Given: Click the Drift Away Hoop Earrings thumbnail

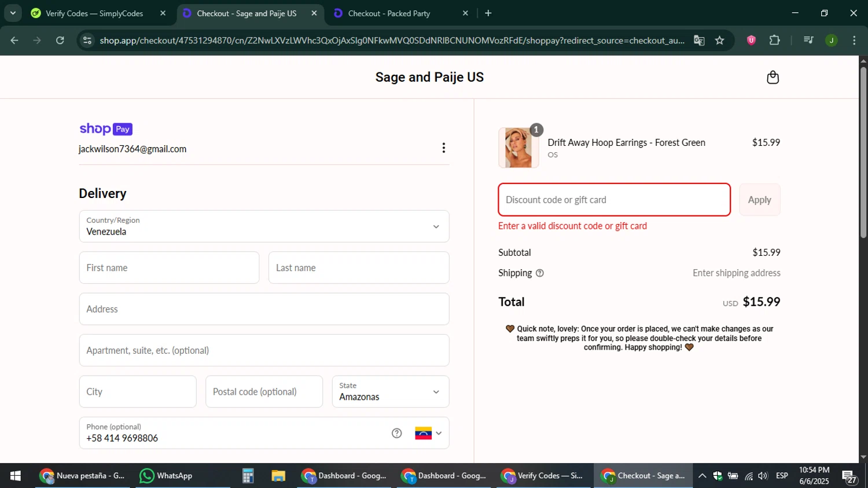Looking at the screenshot, I should point(518,148).
